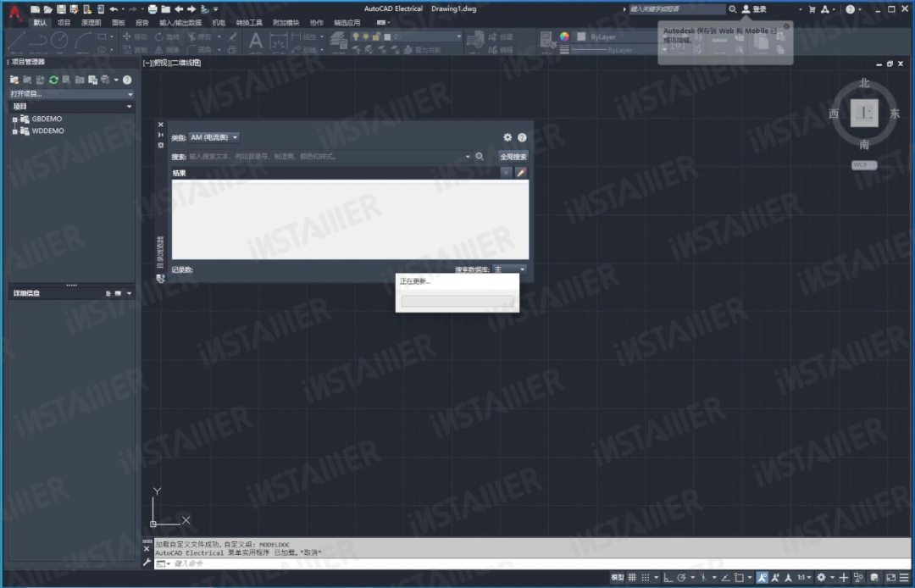Image resolution: width=915 pixels, height=588 pixels.
Task: Go to next project drawing arrow
Action: (x=191, y=9)
